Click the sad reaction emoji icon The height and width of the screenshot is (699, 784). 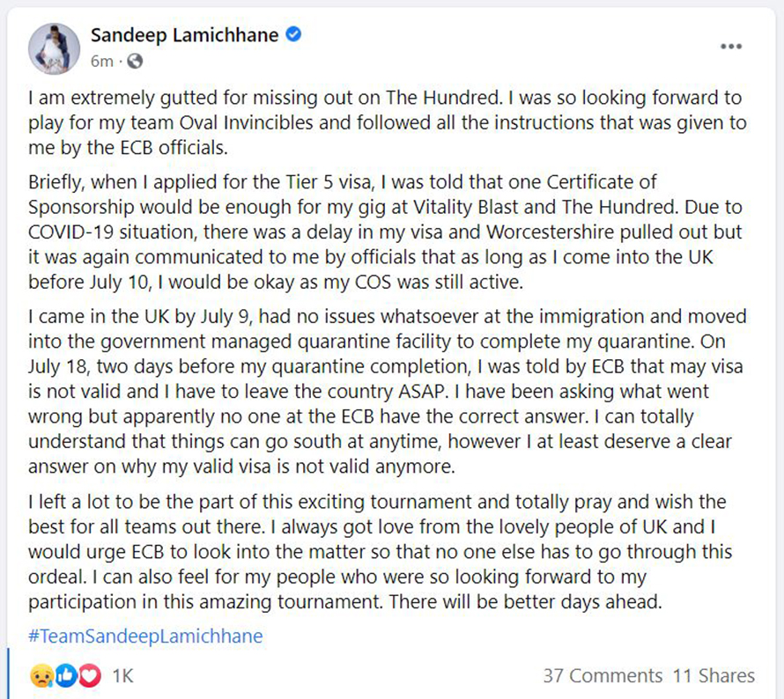(x=41, y=676)
